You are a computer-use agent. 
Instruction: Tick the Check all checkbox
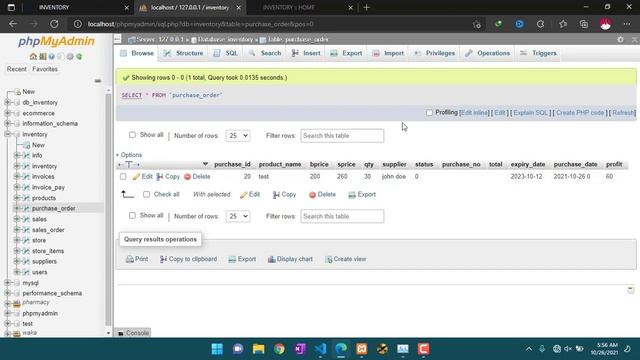(x=147, y=194)
